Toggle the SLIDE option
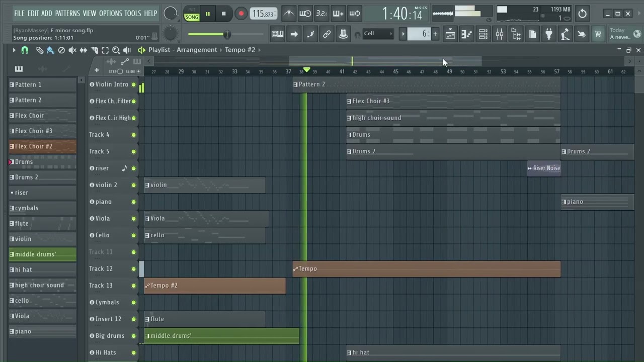The image size is (644, 362). [138, 71]
